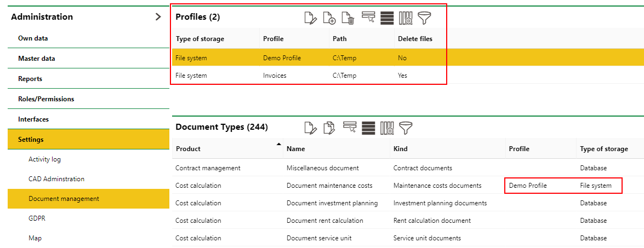Click Investment planning documents kind cell
This screenshot has height=248, width=644.
(x=440, y=203)
